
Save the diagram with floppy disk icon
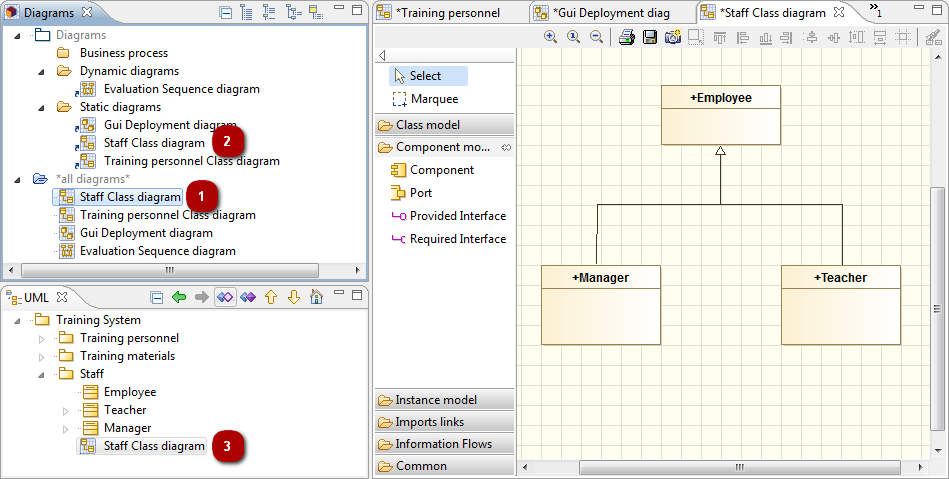[650, 37]
